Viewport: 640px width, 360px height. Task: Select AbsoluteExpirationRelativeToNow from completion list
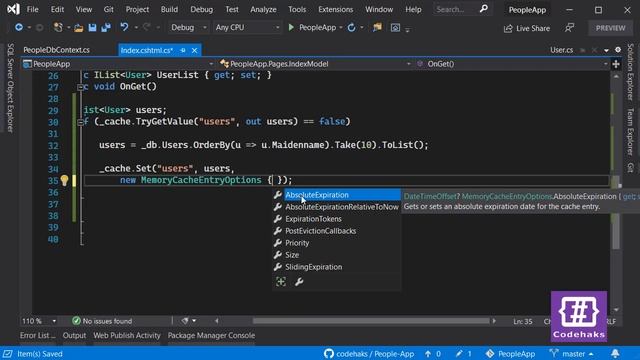click(342, 207)
